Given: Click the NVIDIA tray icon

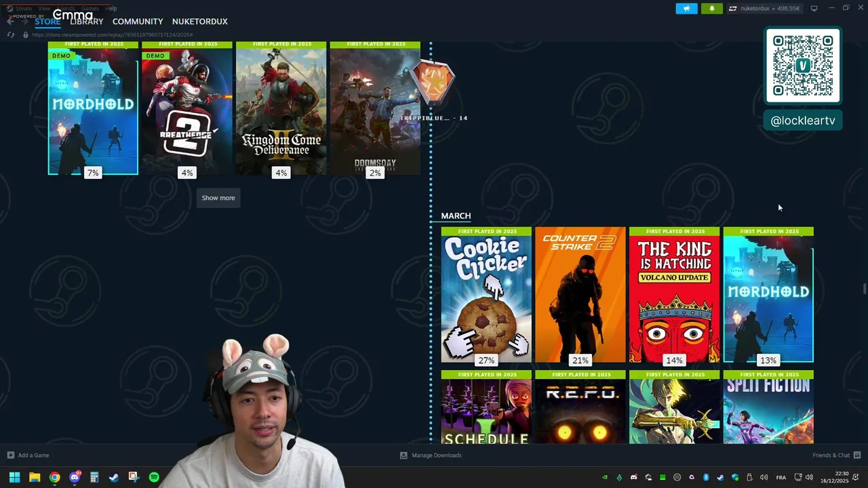Looking at the screenshot, I should point(604,477).
